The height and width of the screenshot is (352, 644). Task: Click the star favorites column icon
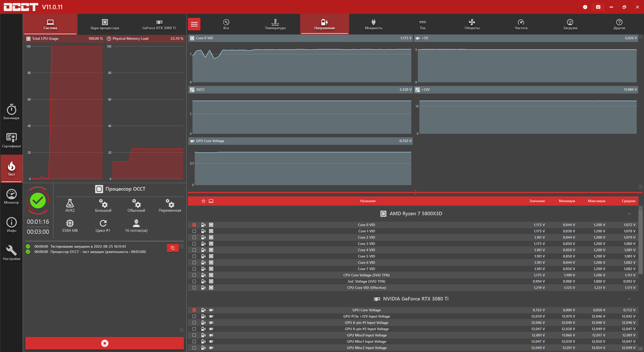(x=203, y=201)
